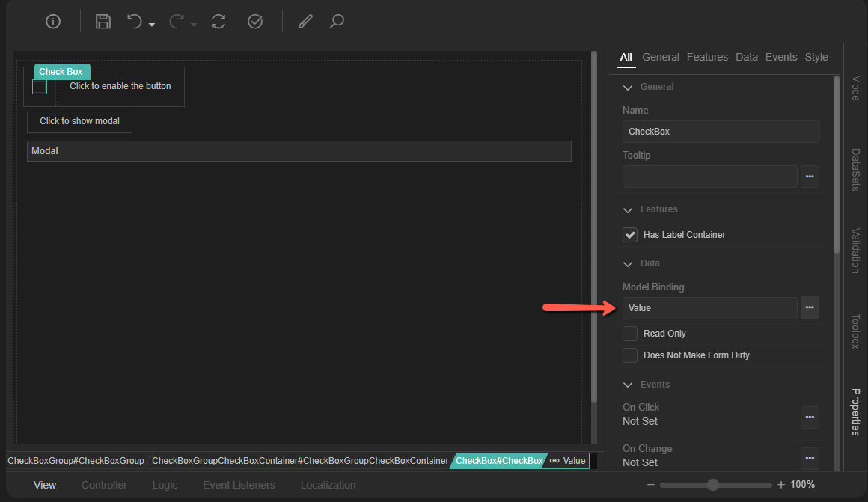Redo the last undone change
The width and height of the screenshot is (868, 502).
click(x=175, y=22)
